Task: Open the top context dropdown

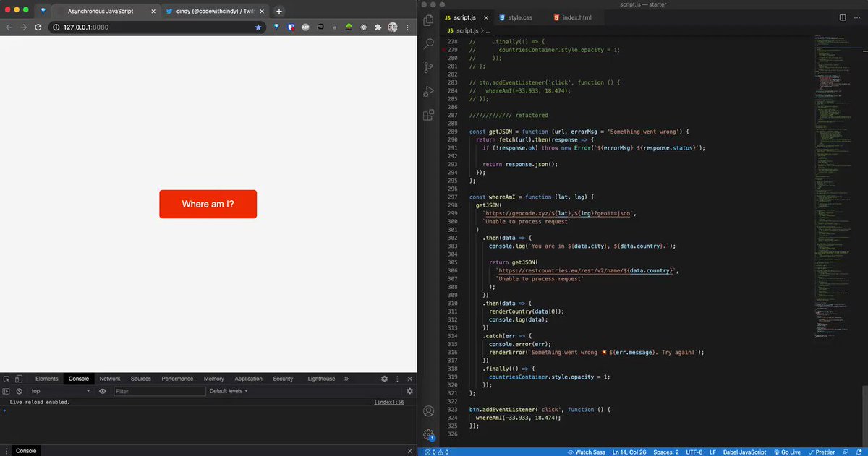Action: coord(60,391)
